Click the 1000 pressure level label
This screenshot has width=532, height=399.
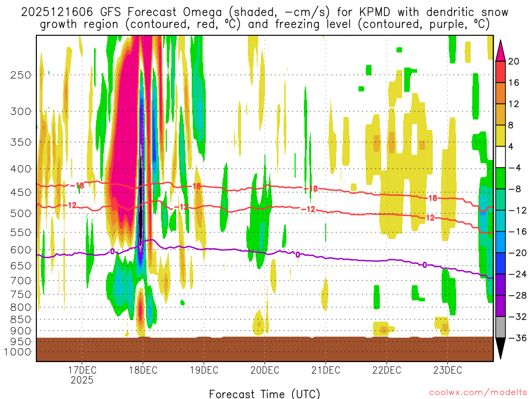tap(18, 352)
